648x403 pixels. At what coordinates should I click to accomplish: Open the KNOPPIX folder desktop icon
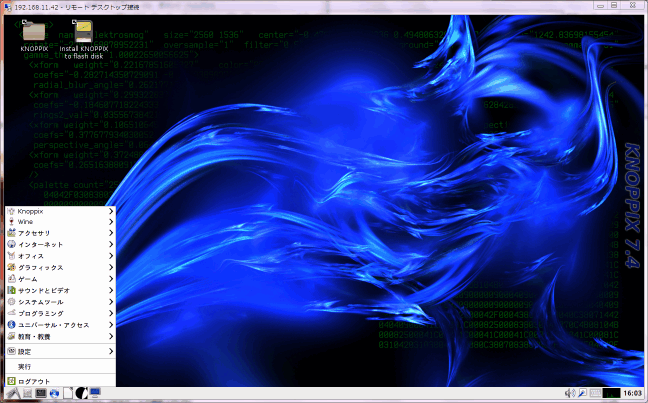34,35
